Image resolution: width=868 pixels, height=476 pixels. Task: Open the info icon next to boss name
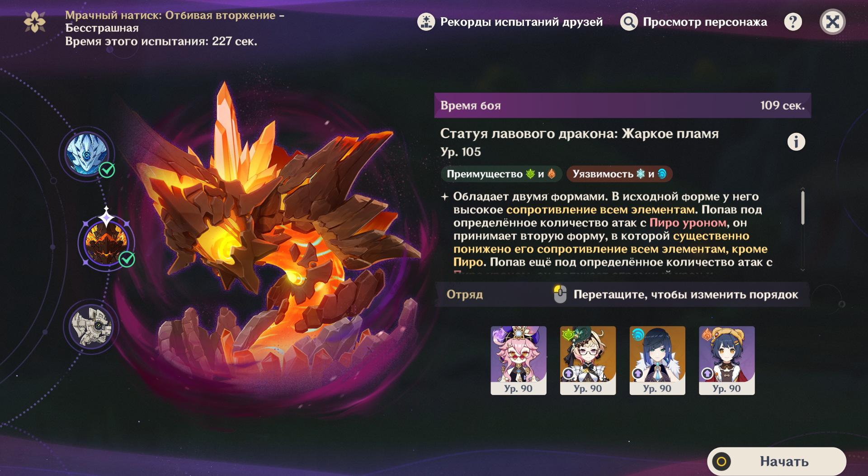pos(796,142)
